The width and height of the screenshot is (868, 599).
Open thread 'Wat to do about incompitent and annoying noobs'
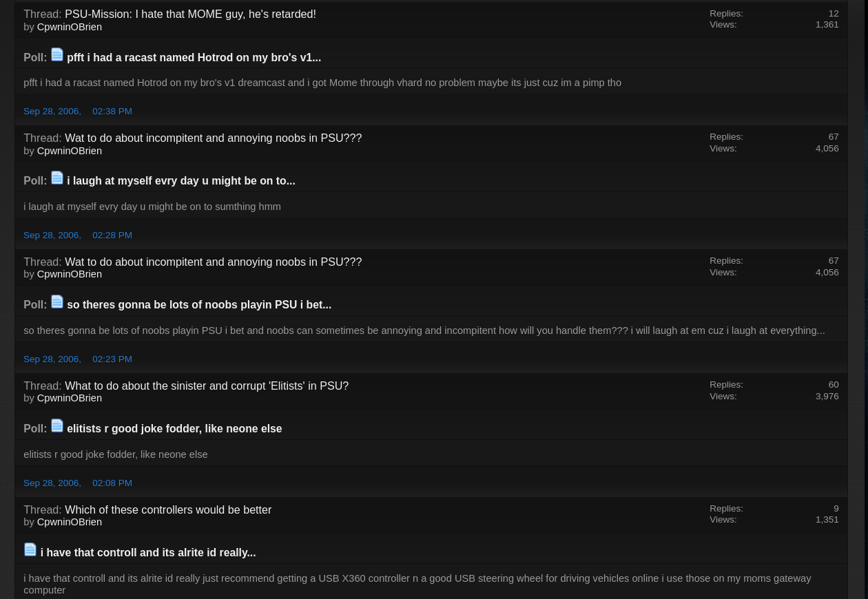pos(214,138)
